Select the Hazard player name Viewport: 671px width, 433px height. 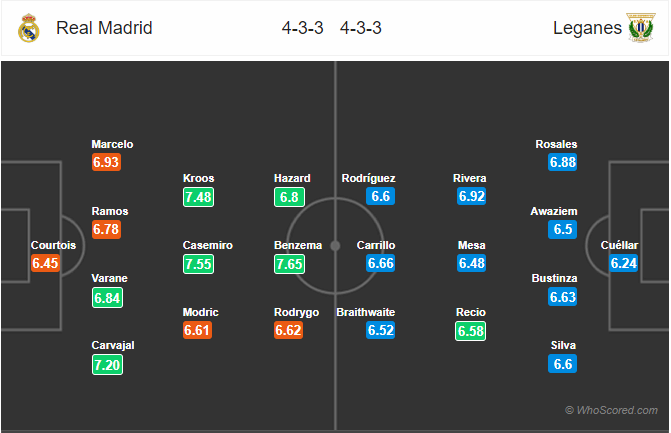pyautogui.click(x=292, y=178)
